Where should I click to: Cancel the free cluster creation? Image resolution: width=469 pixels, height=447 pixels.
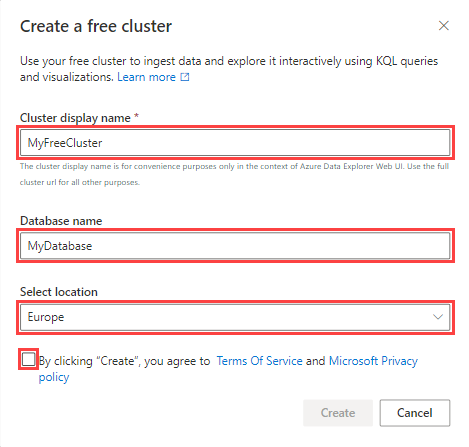pos(415,413)
